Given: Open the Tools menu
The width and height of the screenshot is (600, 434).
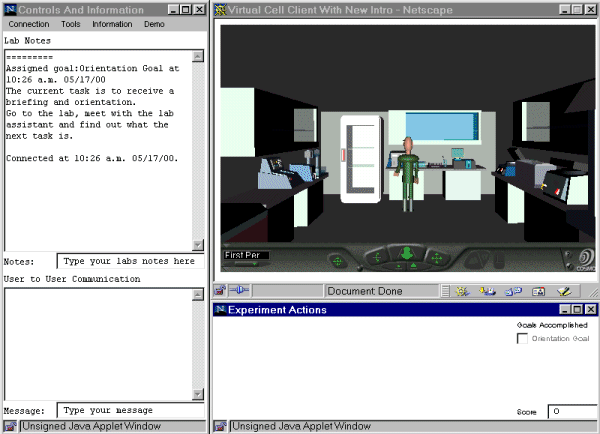Looking at the screenshot, I should (71, 23).
